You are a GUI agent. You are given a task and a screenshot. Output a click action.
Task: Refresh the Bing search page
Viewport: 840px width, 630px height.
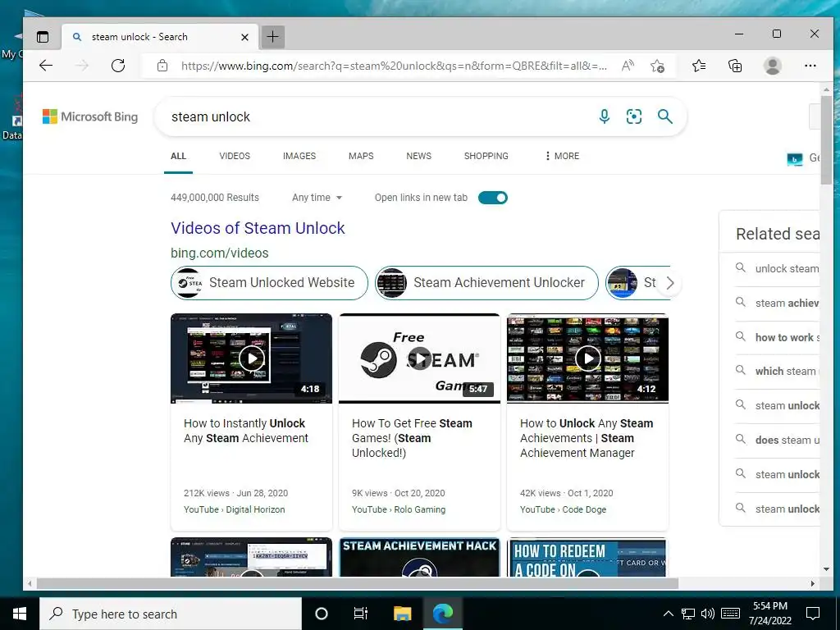click(118, 66)
